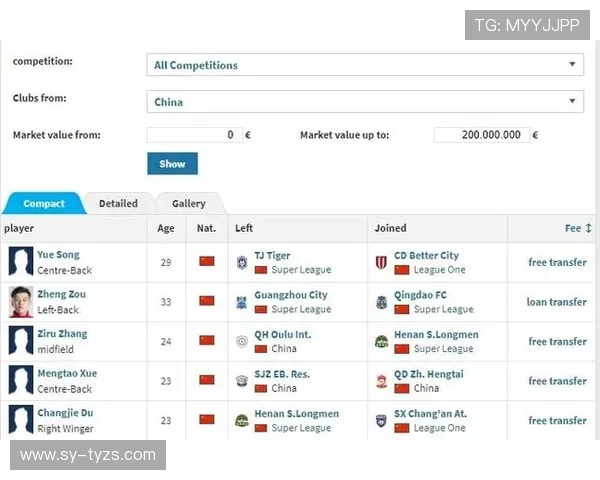Screen dimensions: 600x480
Task: Click Henan S.Longmen crest in Ziru Zhang row
Action: pos(381,341)
